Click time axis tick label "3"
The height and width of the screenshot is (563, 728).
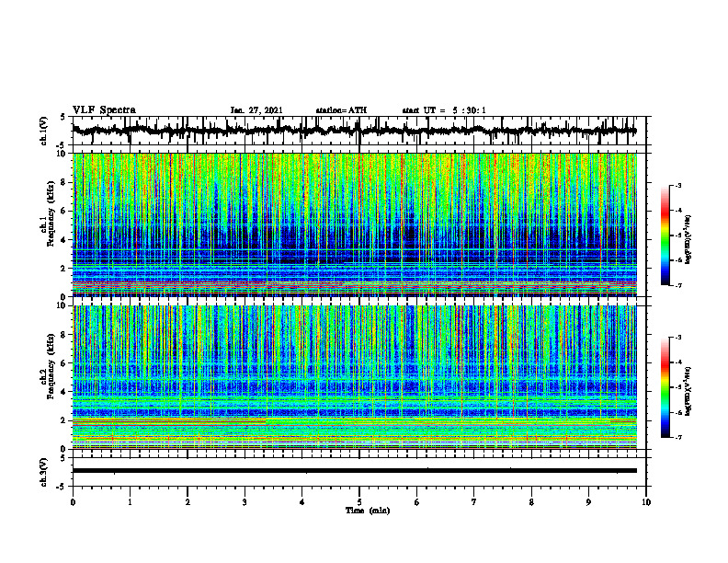(x=245, y=502)
